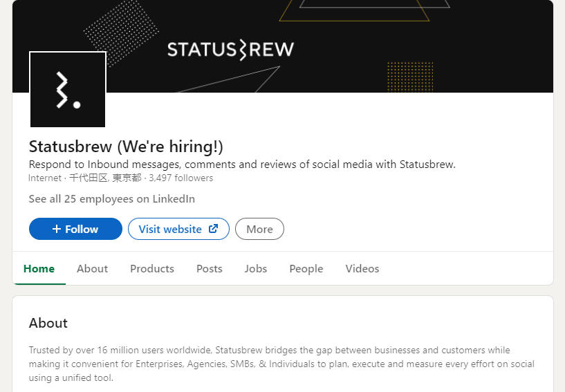Click the About section heading
565x392 pixels.
[48, 323]
